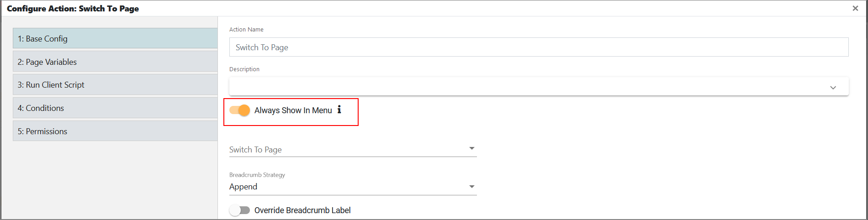Click the Switch To Page select field
This screenshot has height=220, width=868.
[x=353, y=149]
